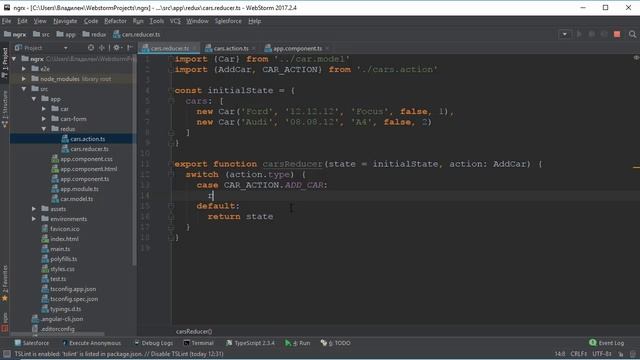Click UTF-8 encoding in status bar
640x360 pixels.
tap(601, 354)
